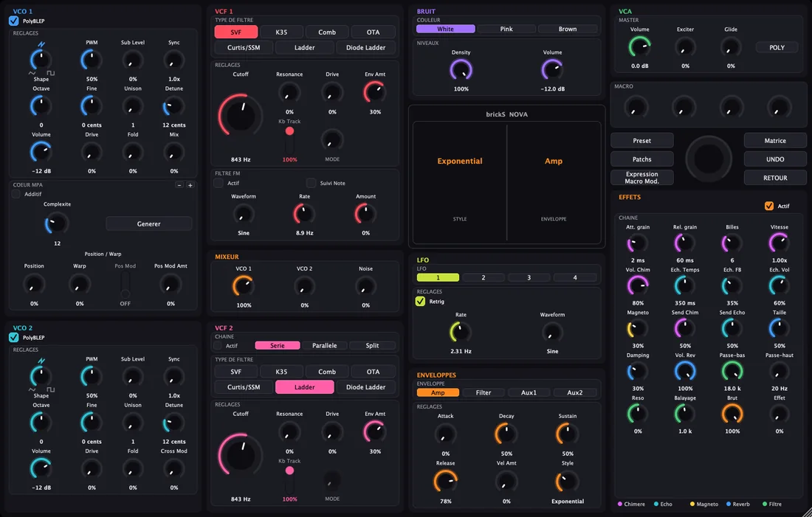Click the Mixeur VCO 1 knob
This screenshot has width=812, height=517.
coord(244,286)
